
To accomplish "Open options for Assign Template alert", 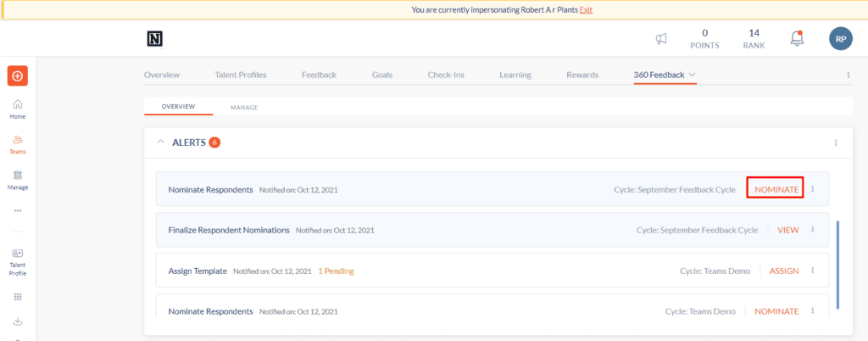I will pos(813,271).
